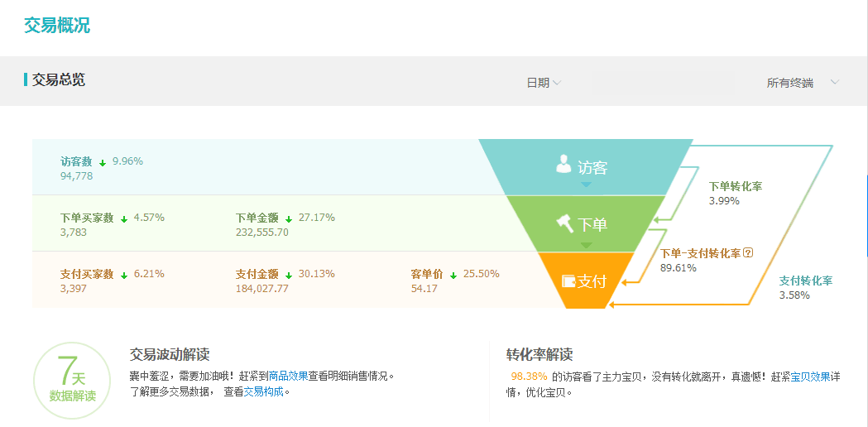Click down arrow next to 下单买家数
Viewport: 868px width, 427px height.
pos(124,218)
